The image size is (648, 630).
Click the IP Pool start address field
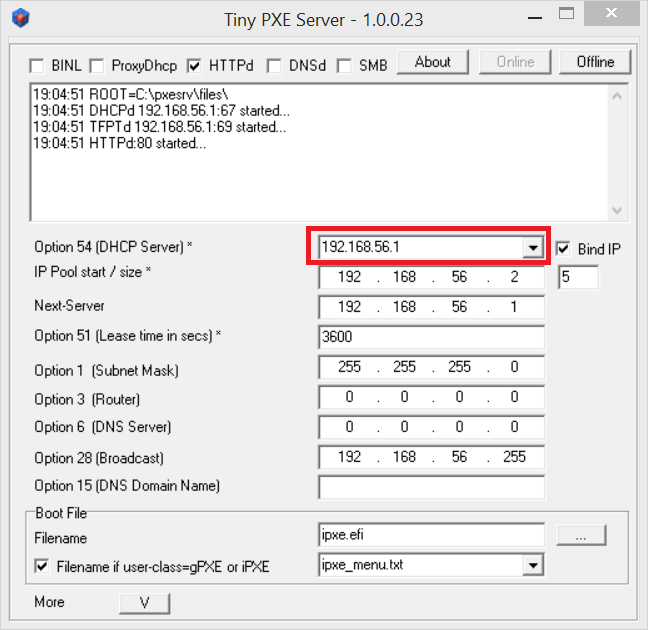click(x=431, y=277)
